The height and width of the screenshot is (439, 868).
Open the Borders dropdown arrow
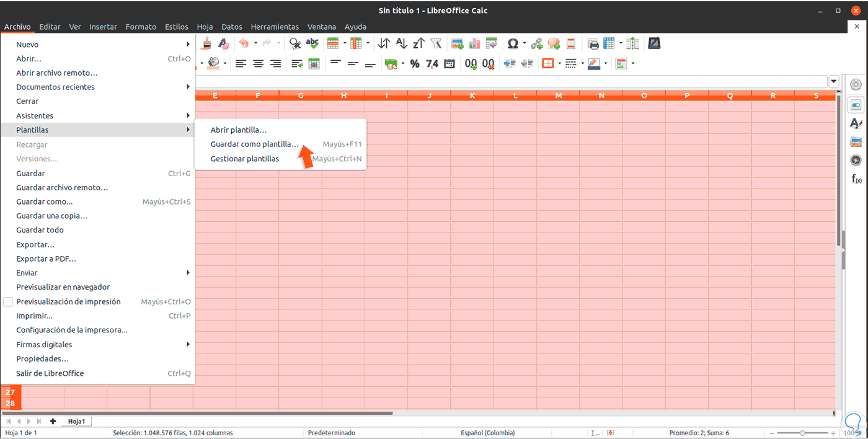[559, 63]
